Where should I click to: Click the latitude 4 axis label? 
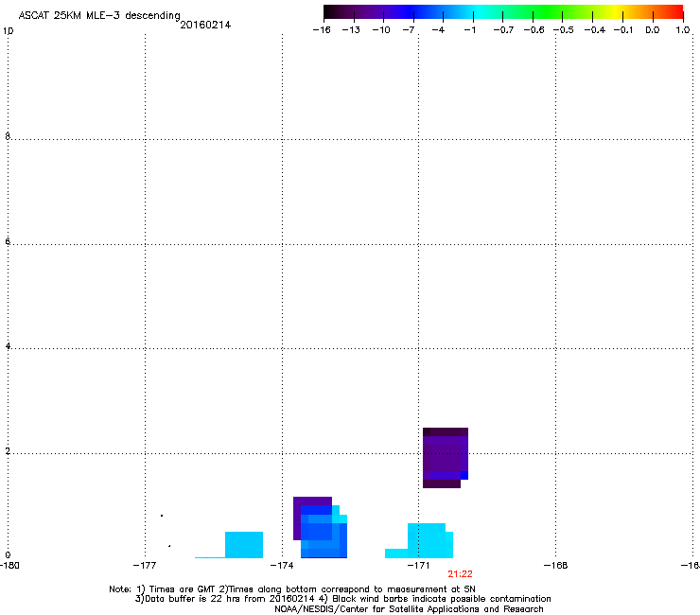point(8,345)
